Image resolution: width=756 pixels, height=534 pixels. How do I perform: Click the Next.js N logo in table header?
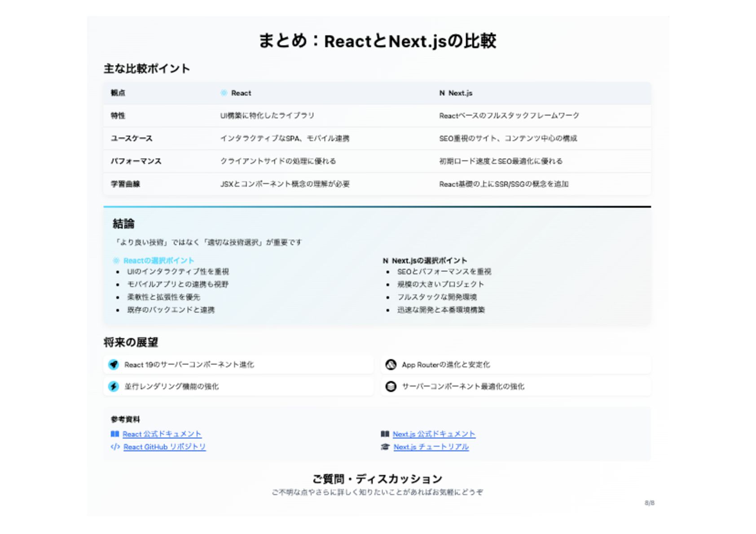tap(442, 93)
